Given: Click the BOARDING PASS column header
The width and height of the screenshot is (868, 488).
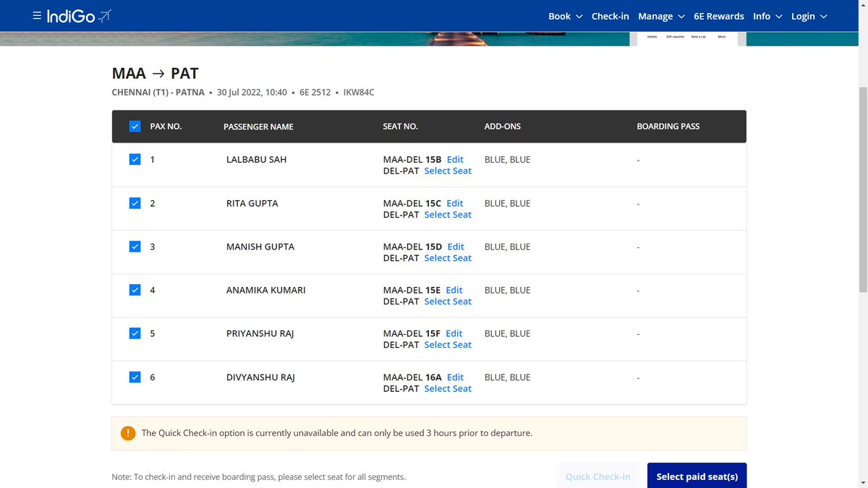Looking at the screenshot, I should coord(668,127).
